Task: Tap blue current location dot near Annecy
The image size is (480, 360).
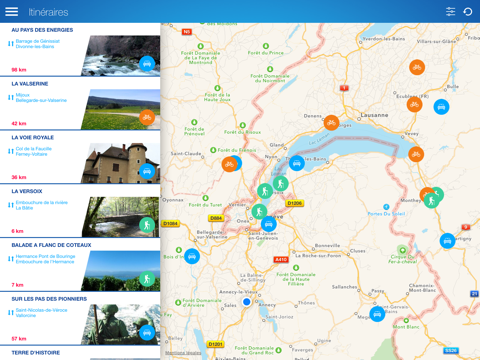Action: [247, 302]
